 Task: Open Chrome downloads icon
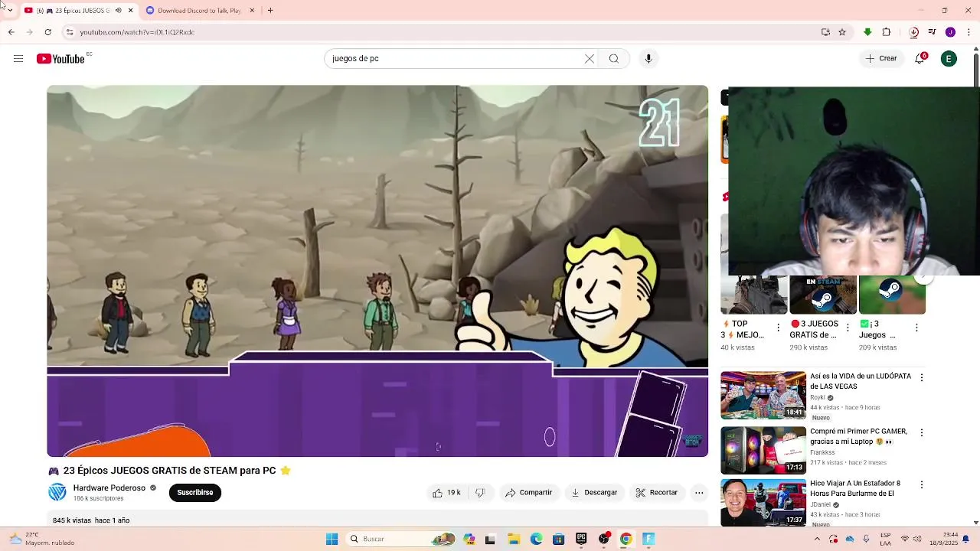[x=913, y=32]
